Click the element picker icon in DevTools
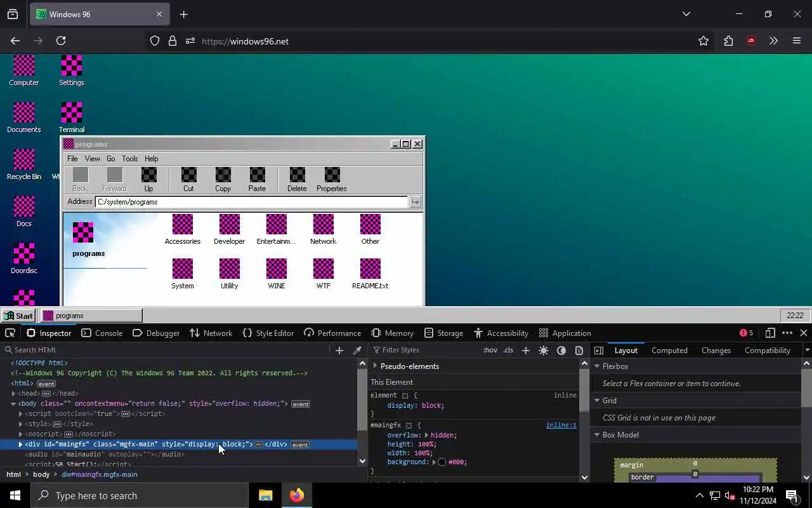 10,333
